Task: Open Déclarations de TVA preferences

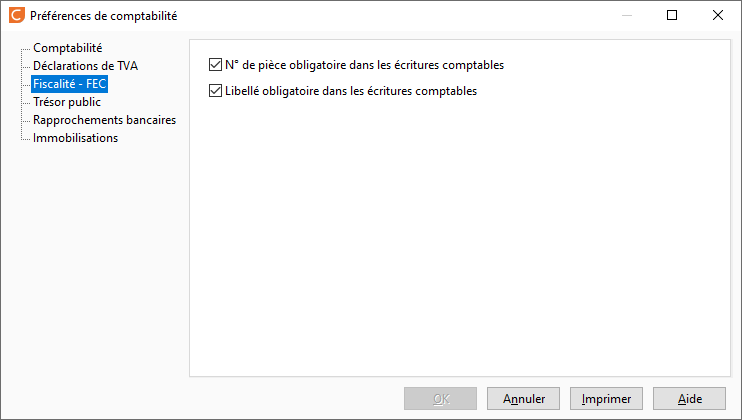Action: pos(86,66)
